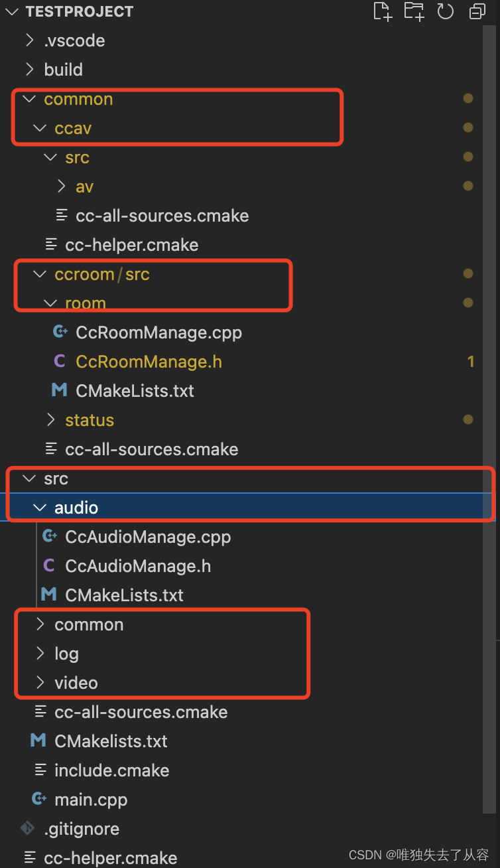Image resolution: width=500 pixels, height=868 pixels.
Task: Click the modified dot beside status folder
Action: coord(468,419)
